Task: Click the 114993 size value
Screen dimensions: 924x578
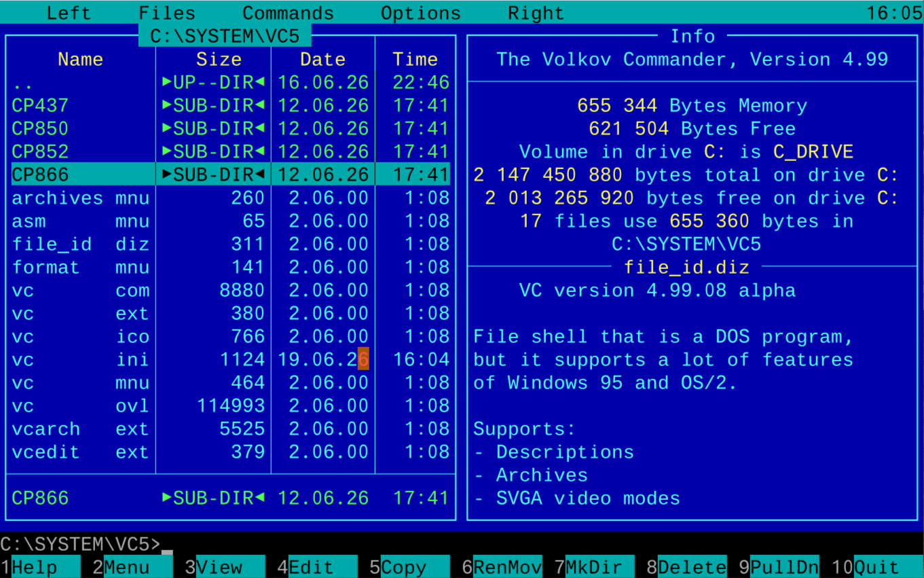Action: 231,406
